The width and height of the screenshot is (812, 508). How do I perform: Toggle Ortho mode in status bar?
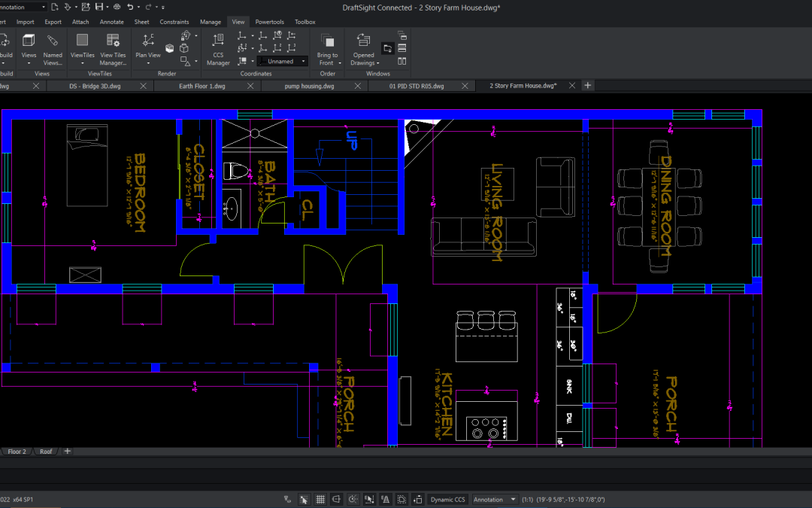pos(337,500)
